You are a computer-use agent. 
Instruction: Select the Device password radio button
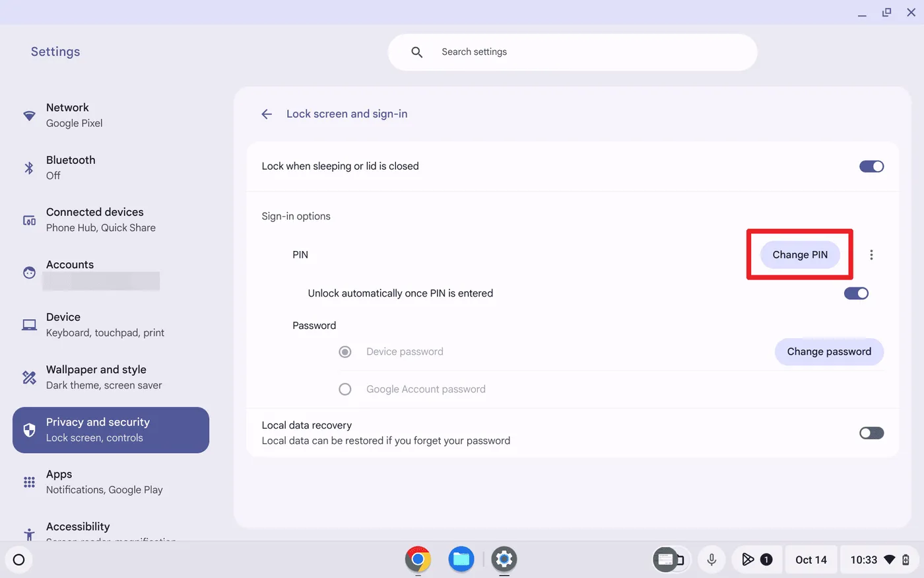coord(345,352)
